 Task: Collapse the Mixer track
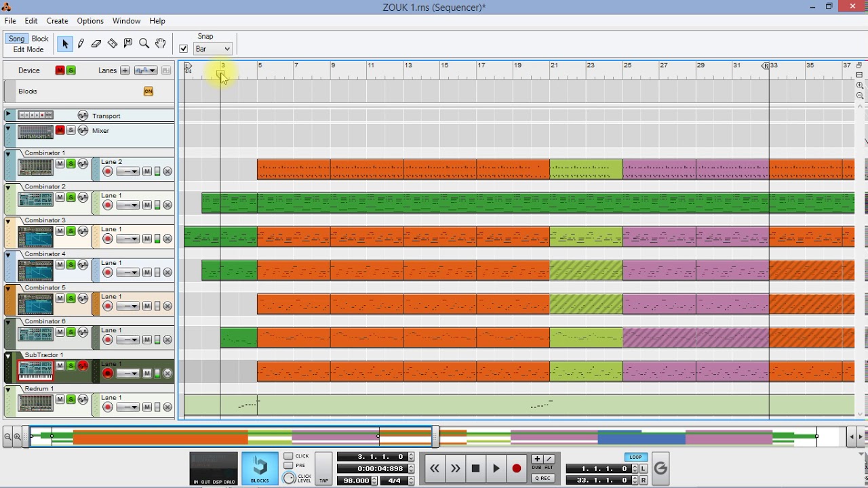point(9,128)
